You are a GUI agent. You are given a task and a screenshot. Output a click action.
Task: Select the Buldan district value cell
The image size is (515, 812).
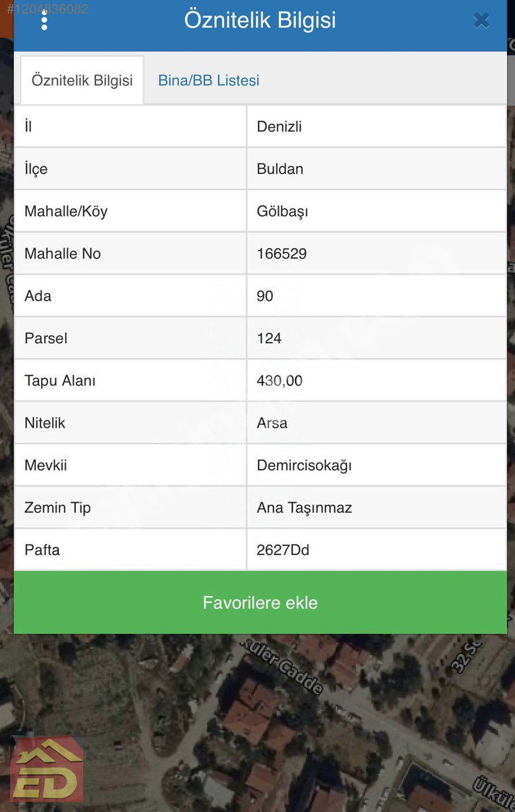377,169
